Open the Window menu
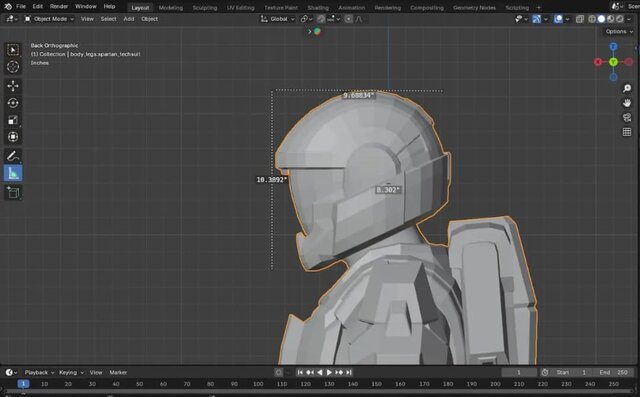Screen dimensions: 640x397 point(86,7)
